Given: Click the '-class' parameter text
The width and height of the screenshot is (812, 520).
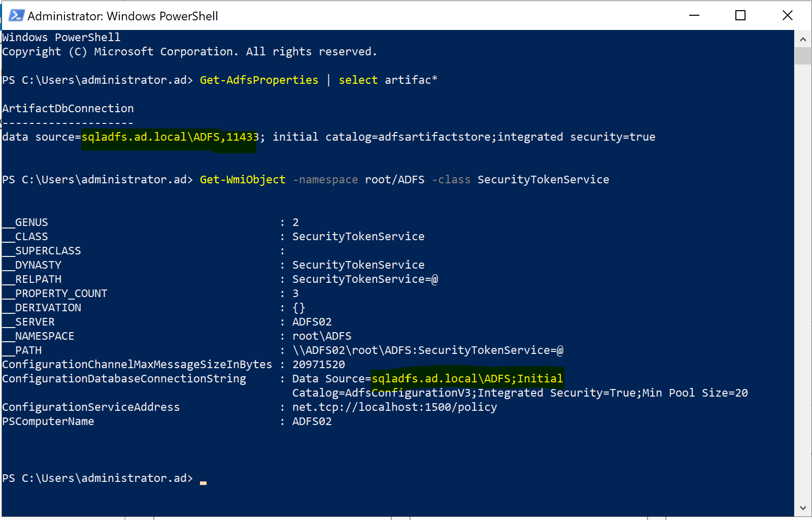Looking at the screenshot, I should click(451, 180).
